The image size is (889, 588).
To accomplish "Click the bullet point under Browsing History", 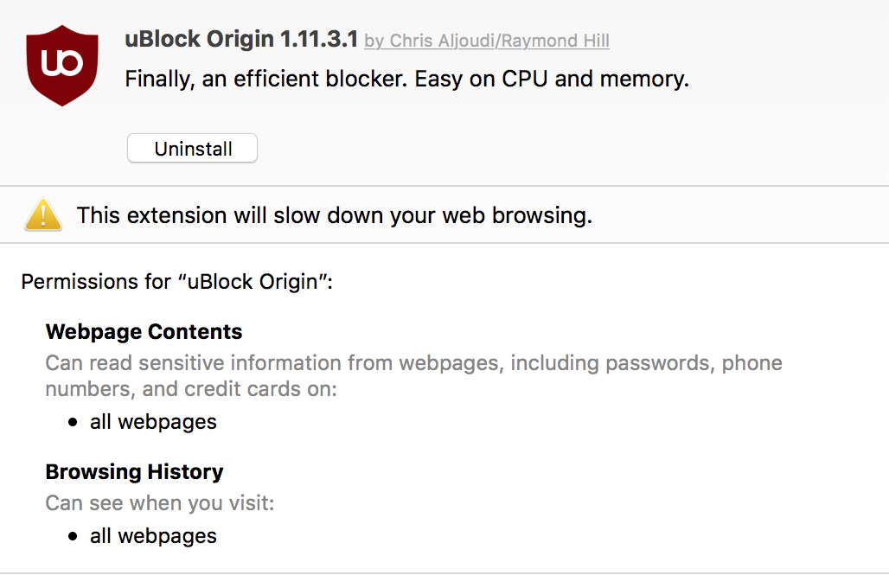I will click(x=73, y=536).
